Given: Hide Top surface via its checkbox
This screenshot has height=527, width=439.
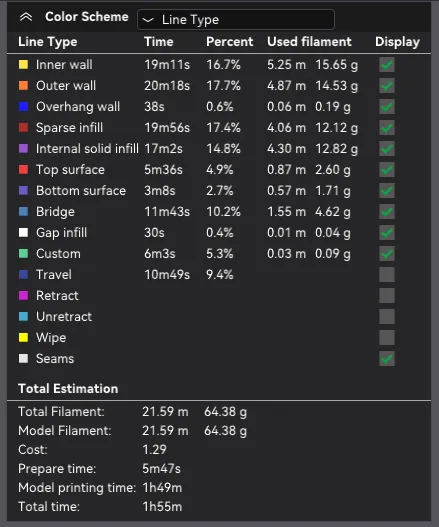Looking at the screenshot, I should click(x=387, y=170).
